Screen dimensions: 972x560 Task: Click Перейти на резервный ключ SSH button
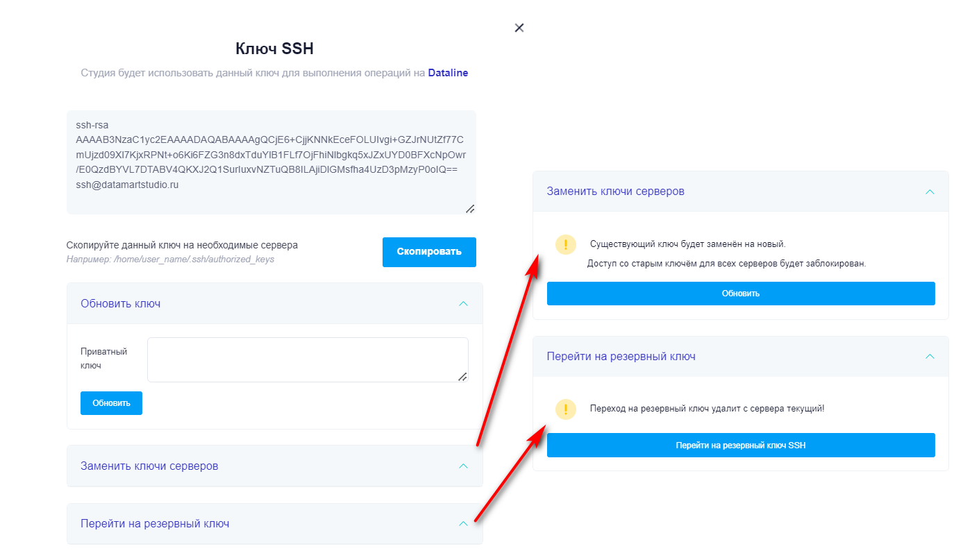740,446
